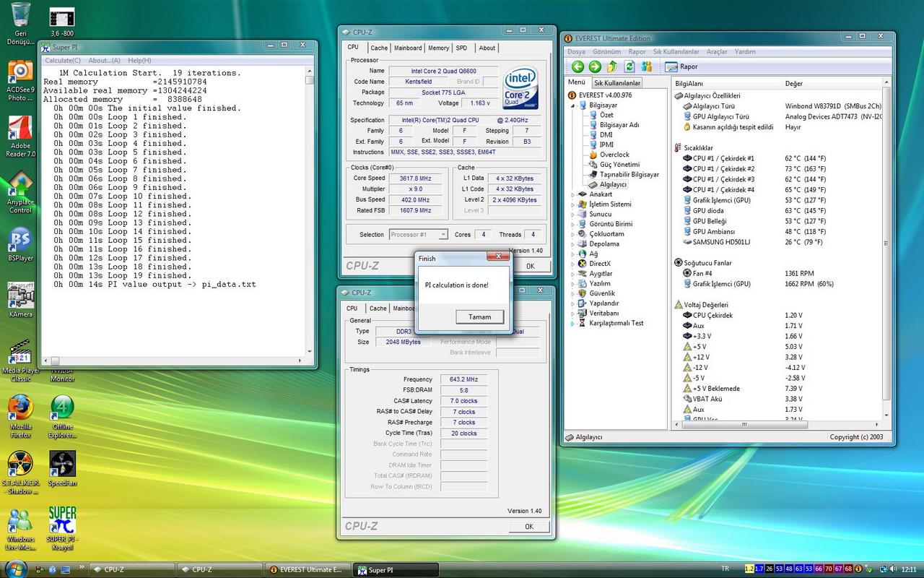This screenshot has height=578, width=924.
Task: Open the Recycle Bin desktop icon
Action: [x=21, y=24]
